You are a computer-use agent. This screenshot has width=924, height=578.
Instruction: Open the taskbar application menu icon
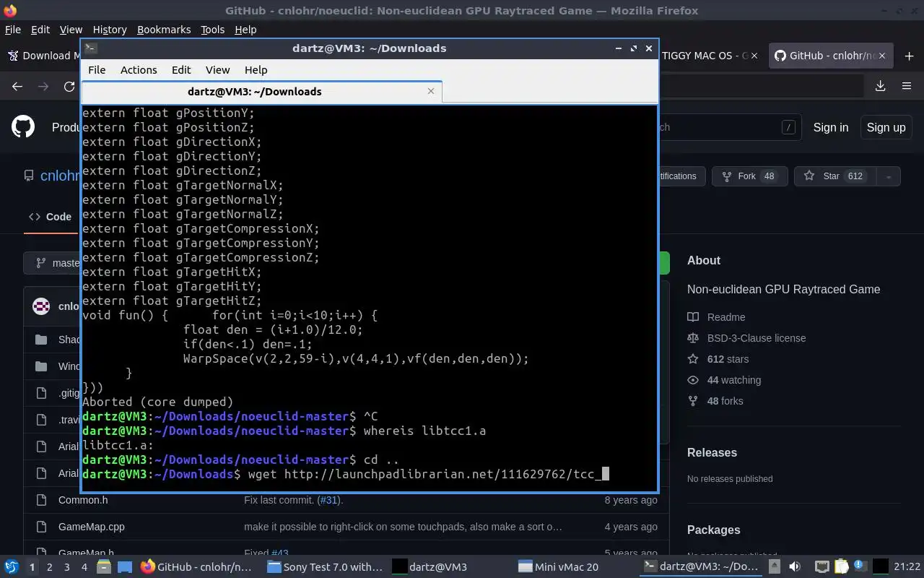pos(12,566)
